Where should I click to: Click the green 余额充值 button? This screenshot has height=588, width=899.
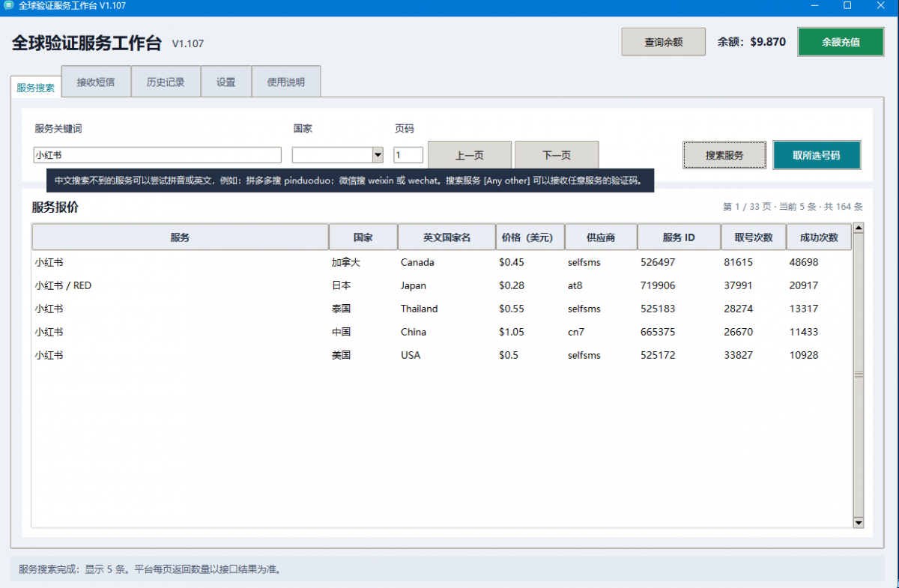point(841,42)
